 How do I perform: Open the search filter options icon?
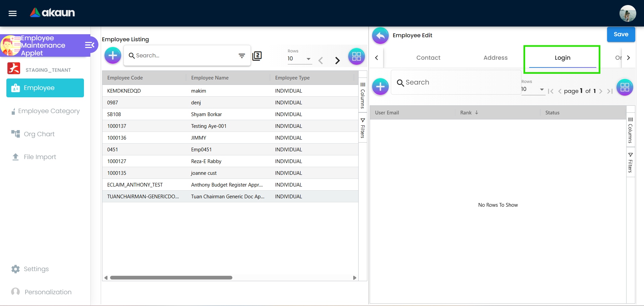tap(242, 56)
